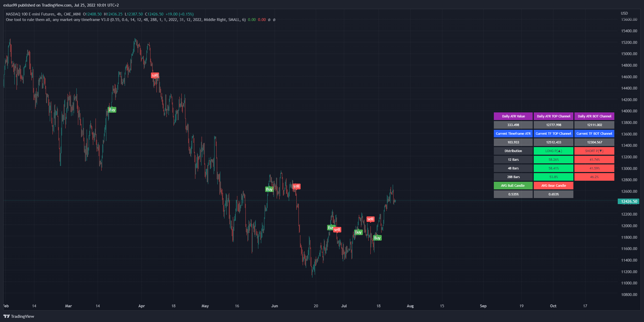Click the sell marker above July 18
Viewport: 644px width, 322px height.
(370, 219)
